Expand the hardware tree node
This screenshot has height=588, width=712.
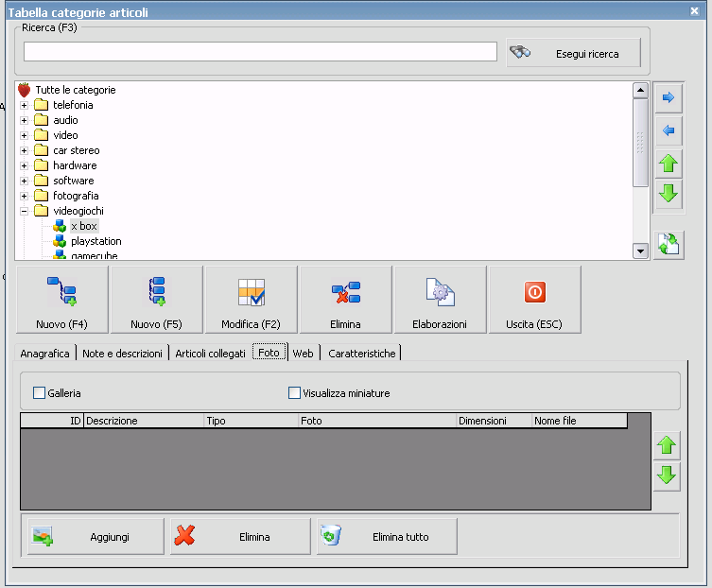coord(24,165)
